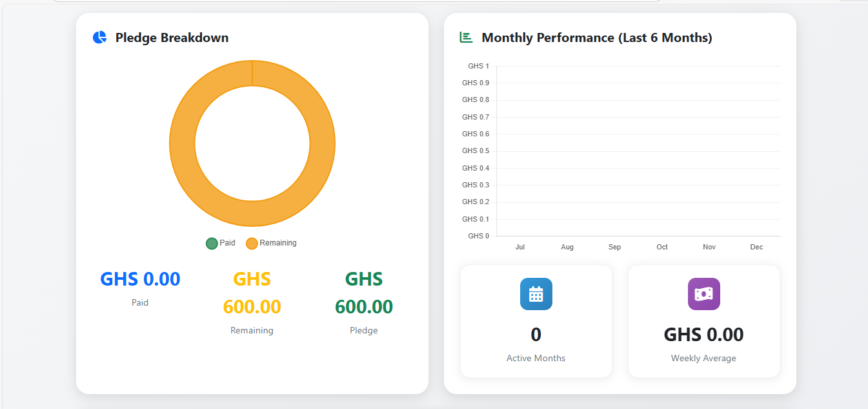Click the Dec label on the chart axis

[x=756, y=247]
